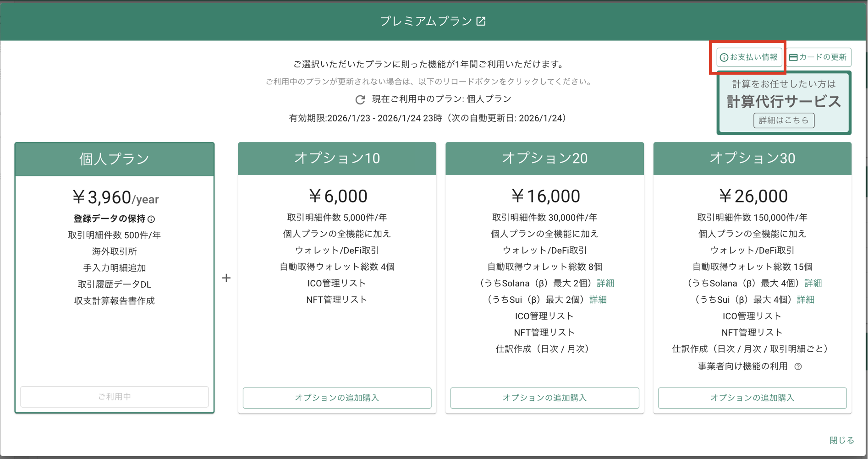Purchase オプション30 with オプションの追加購入

pyautogui.click(x=752, y=398)
